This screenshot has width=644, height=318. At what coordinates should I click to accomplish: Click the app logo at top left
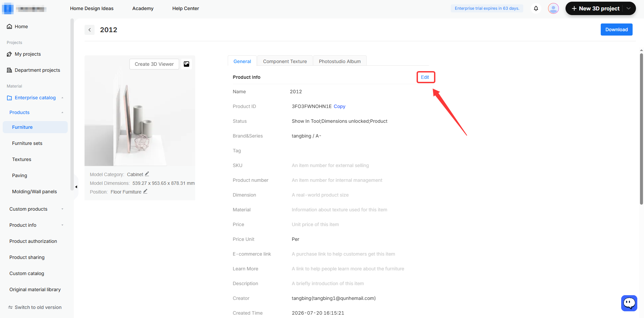point(8,8)
